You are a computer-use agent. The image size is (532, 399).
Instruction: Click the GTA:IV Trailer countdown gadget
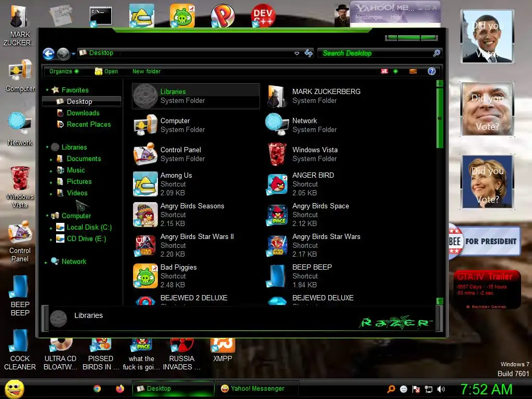pyautogui.click(x=486, y=289)
